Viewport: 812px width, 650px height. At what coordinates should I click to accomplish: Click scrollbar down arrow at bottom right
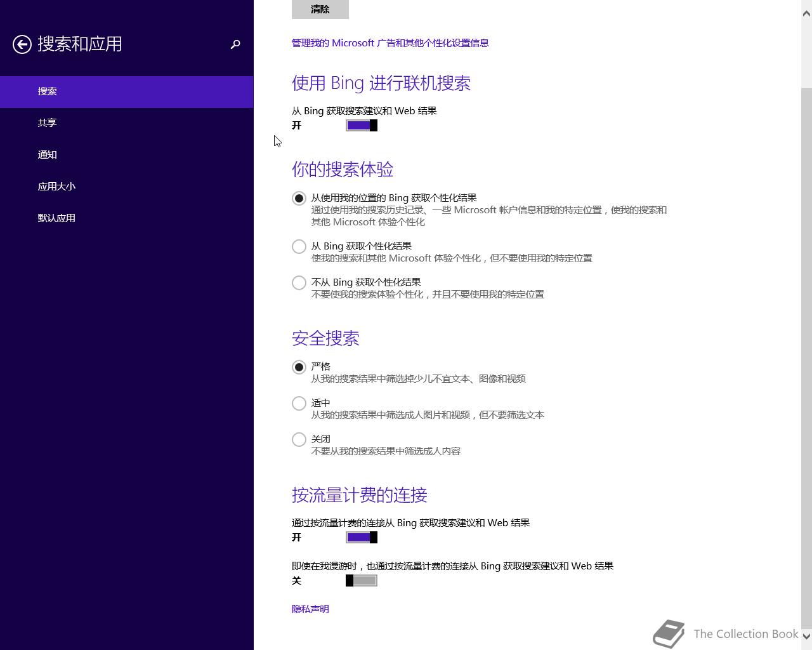click(x=807, y=636)
